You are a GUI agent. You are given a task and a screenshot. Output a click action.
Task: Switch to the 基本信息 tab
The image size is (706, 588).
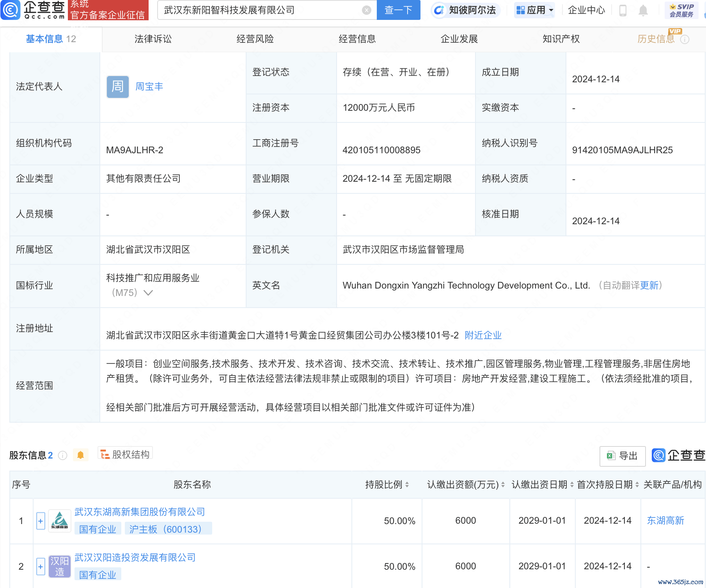[x=51, y=39]
